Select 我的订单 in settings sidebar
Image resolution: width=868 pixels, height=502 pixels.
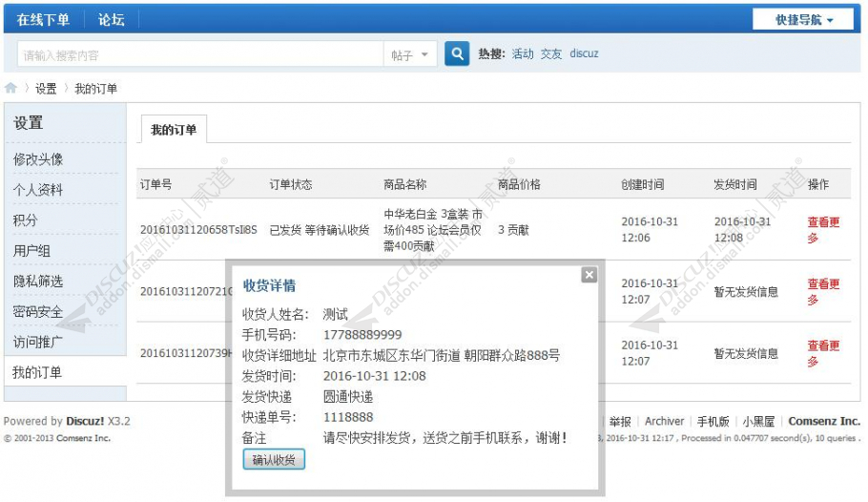coord(37,372)
